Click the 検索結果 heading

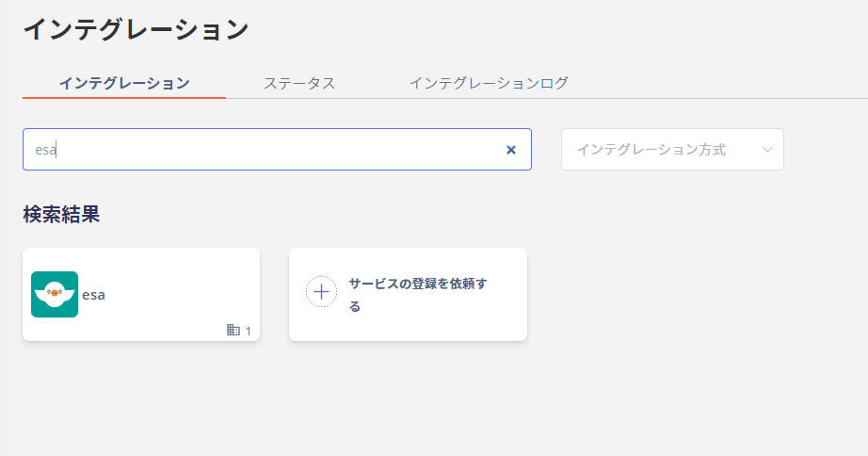[61, 215]
